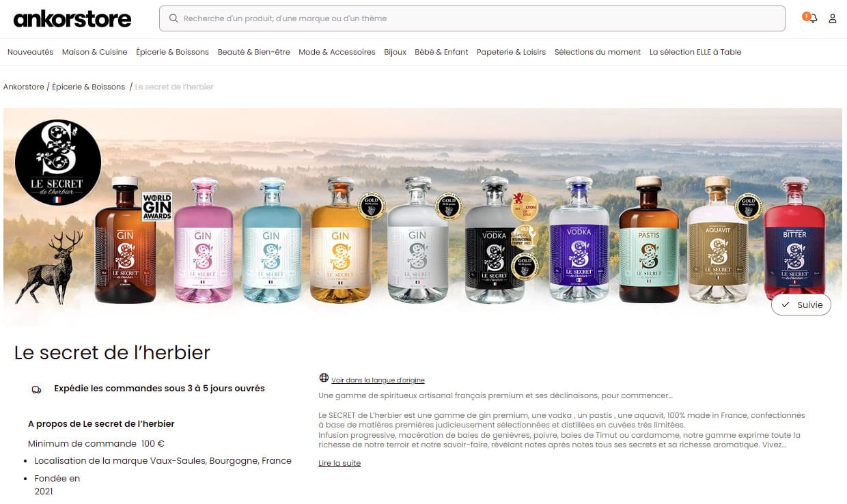The height and width of the screenshot is (504, 847).
Task: Click the World Gin Awards badge
Action: click(156, 207)
